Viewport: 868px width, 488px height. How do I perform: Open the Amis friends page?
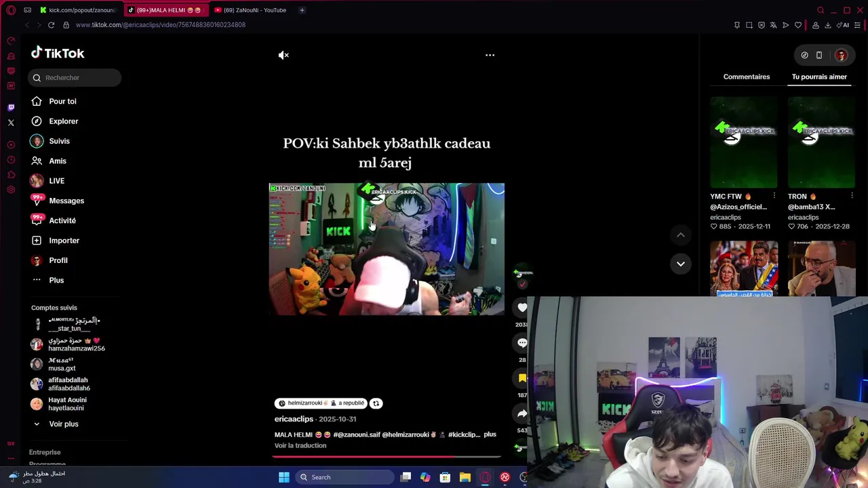(57, 161)
